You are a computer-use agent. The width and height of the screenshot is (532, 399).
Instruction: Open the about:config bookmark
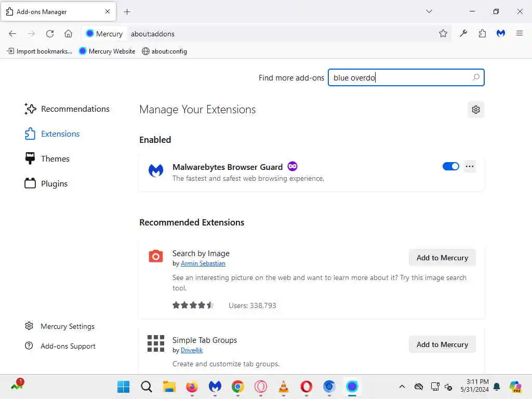pos(164,51)
